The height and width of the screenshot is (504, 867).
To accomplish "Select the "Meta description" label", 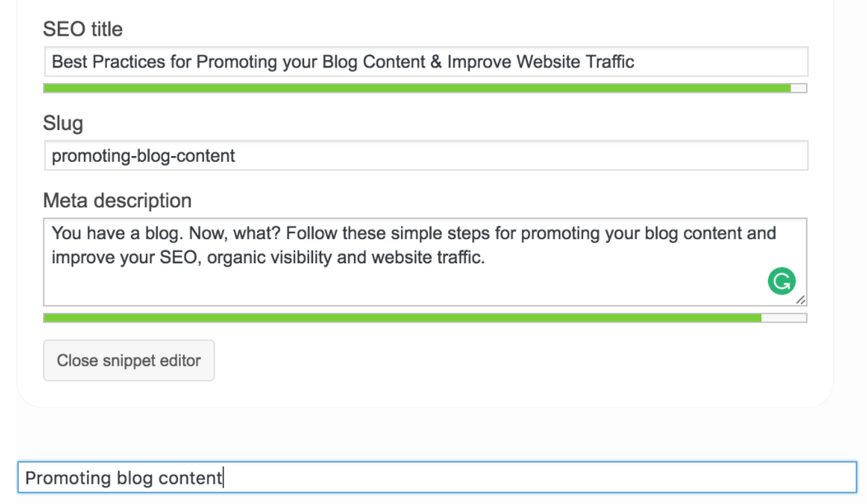I will 117,201.
